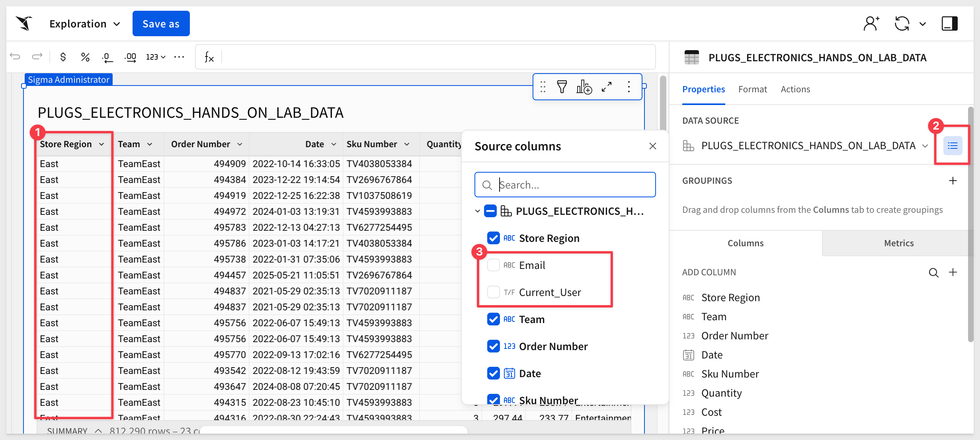Click the add child chart icon
The height and width of the screenshot is (440, 980).
(x=584, y=87)
